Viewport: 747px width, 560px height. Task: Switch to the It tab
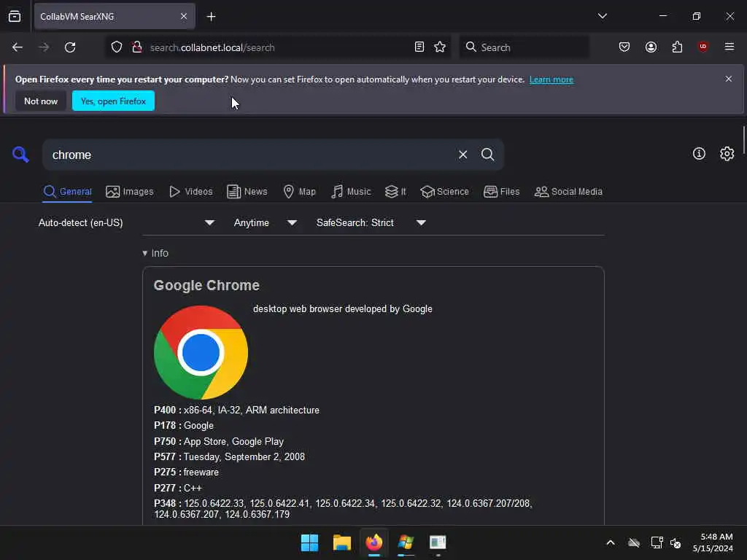click(395, 192)
